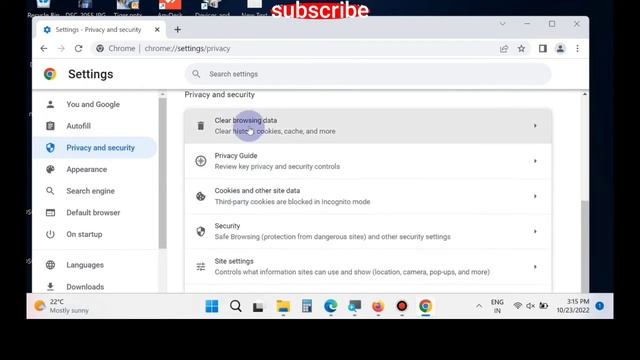This screenshot has width=640, height=360.
Task: Open the Privacy Guide option
Action: (x=368, y=161)
